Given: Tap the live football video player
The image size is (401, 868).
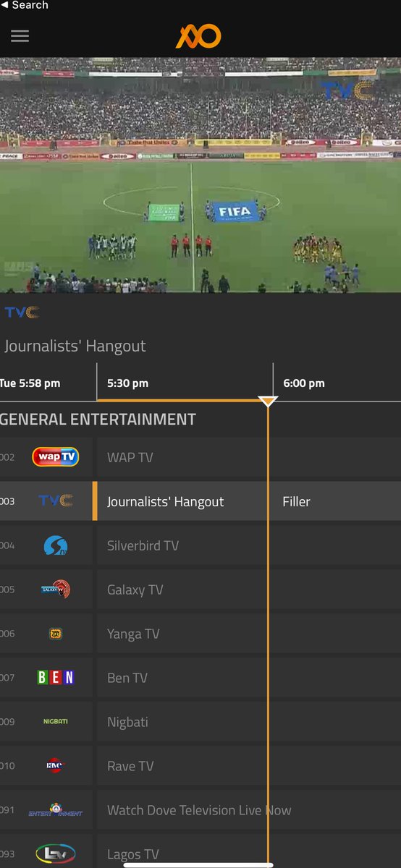Looking at the screenshot, I should click(x=200, y=175).
